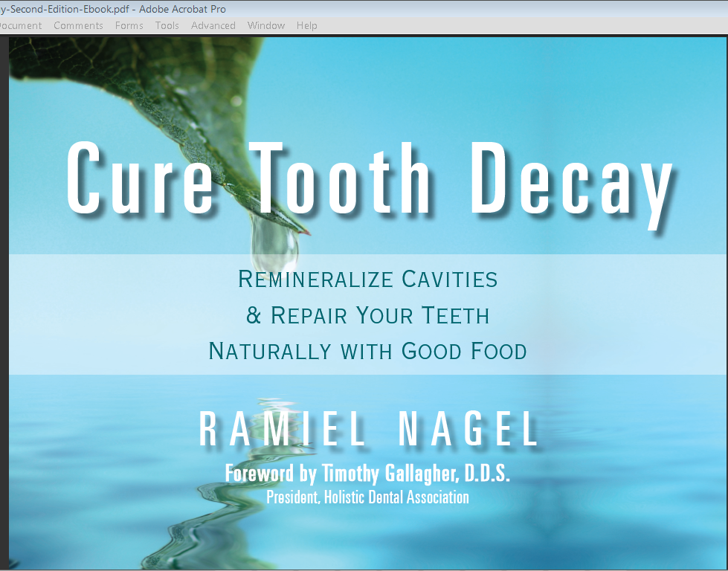Viewport: 728px width, 571px height.
Task: Open the Document menu
Action: pos(20,25)
